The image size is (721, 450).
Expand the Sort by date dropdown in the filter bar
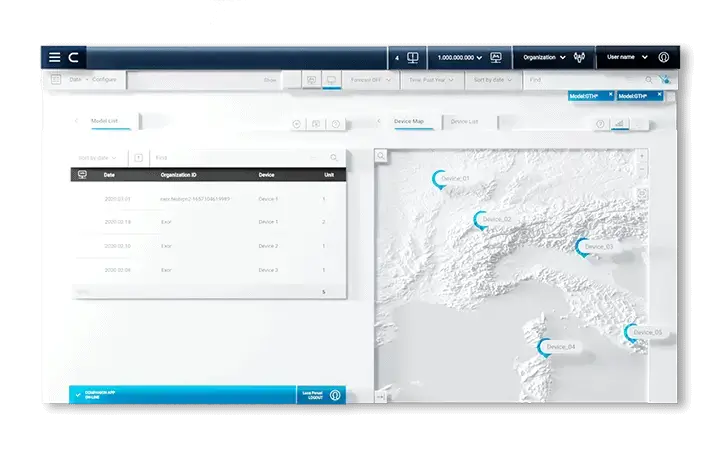coord(493,79)
